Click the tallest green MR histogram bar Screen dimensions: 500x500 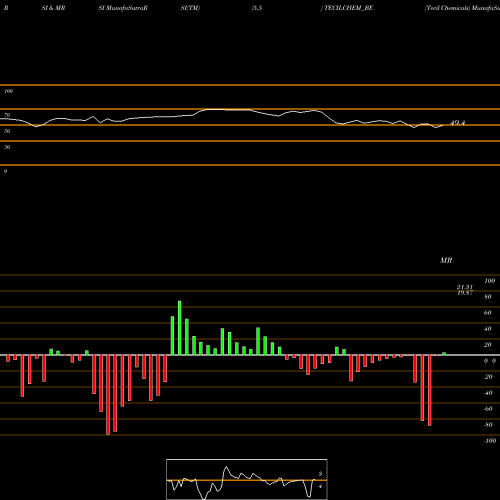(x=180, y=328)
